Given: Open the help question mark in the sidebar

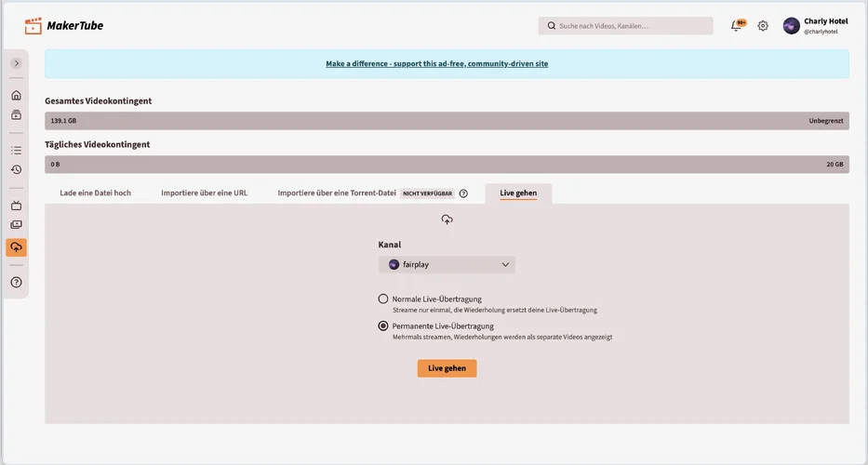Looking at the screenshot, I should (17, 283).
